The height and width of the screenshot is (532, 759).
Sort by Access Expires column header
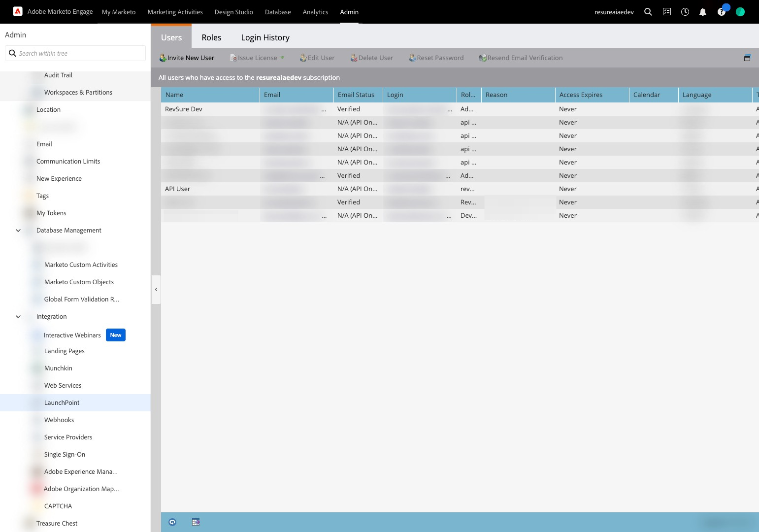pos(592,95)
